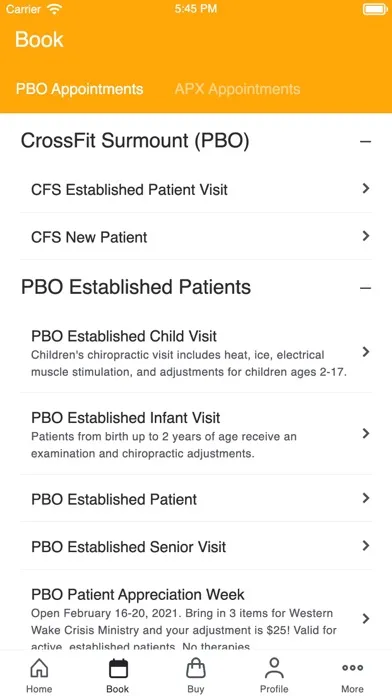Open PBO Patient Appreciation Week

coord(196,612)
